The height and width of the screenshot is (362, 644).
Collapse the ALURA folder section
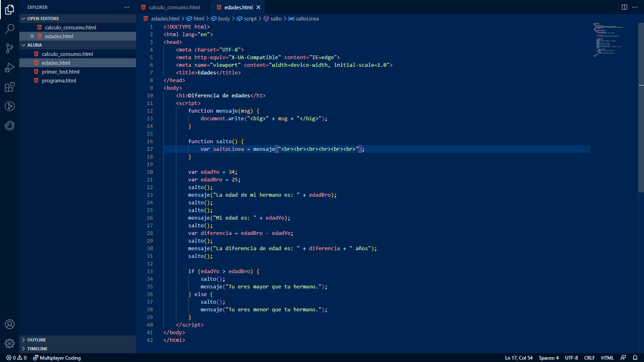[x=78, y=45]
